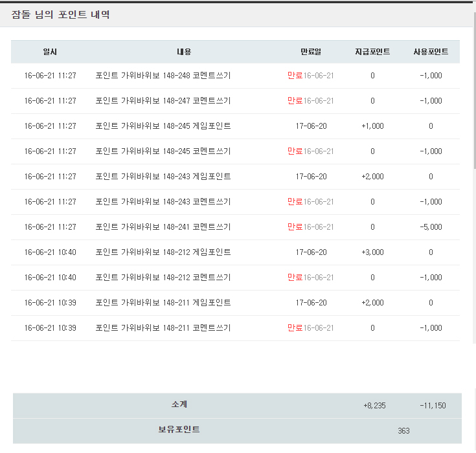The height and width of the screenshot is (453, 476).
Task: Click the 사용포인트 column header
Action: [x=431, y=52]
